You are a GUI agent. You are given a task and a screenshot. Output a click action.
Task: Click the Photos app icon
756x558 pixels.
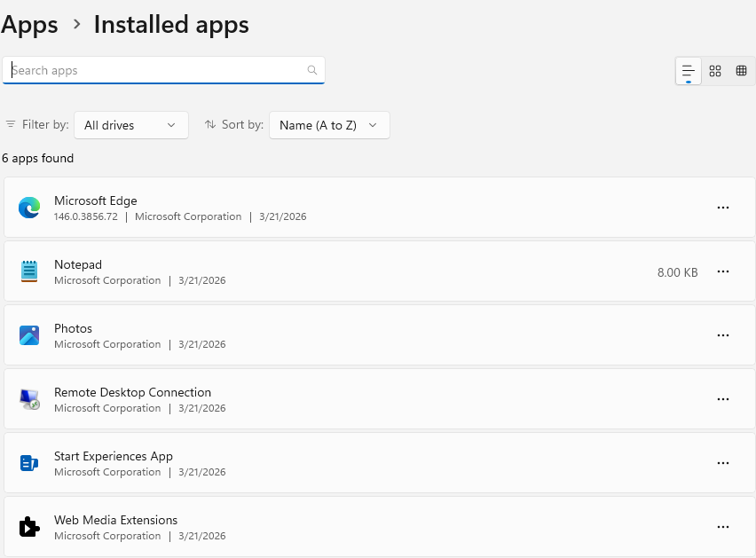29,335
